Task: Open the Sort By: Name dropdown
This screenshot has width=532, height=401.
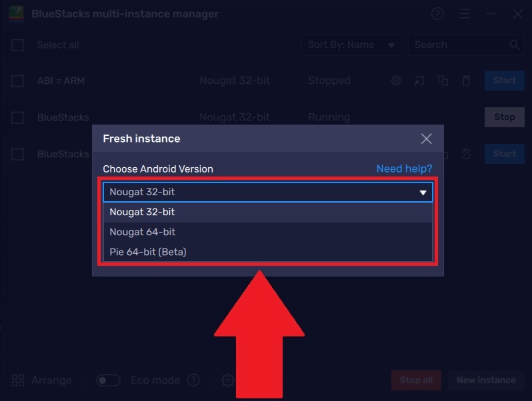Action: [351, 45]
